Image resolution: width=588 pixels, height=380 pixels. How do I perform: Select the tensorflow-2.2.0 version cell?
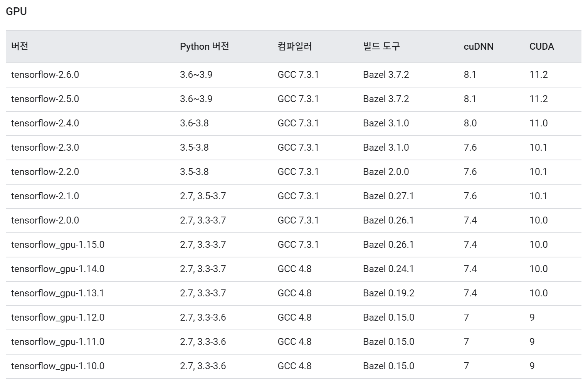[x=45, y=172]
